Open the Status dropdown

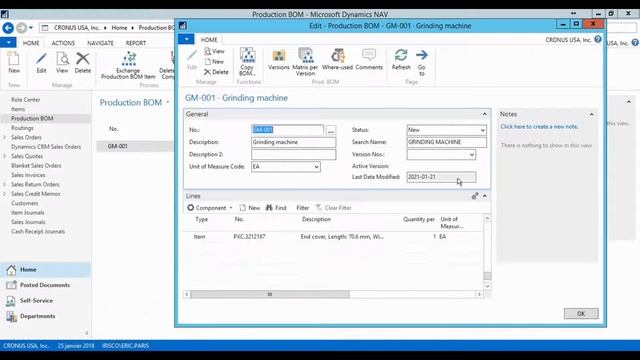(482, 130)
